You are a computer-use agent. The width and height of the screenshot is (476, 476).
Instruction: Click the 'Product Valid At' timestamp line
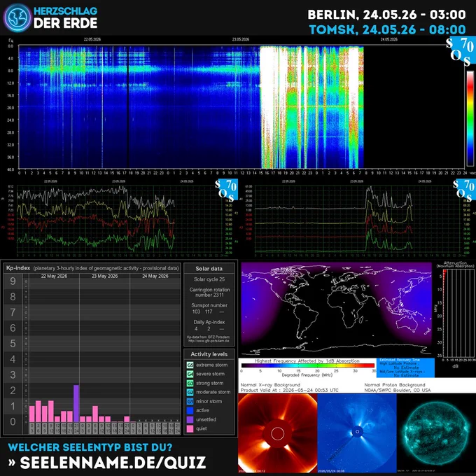[x=289, y=391]
